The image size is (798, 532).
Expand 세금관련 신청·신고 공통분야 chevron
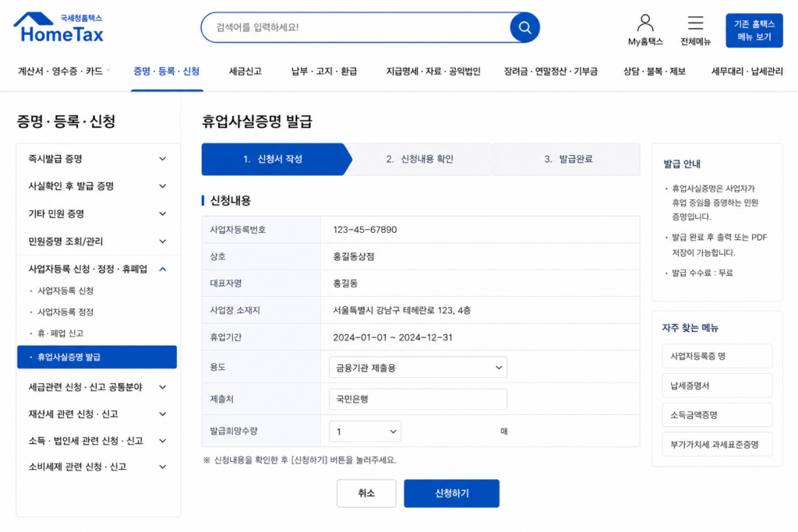point(162,387)
